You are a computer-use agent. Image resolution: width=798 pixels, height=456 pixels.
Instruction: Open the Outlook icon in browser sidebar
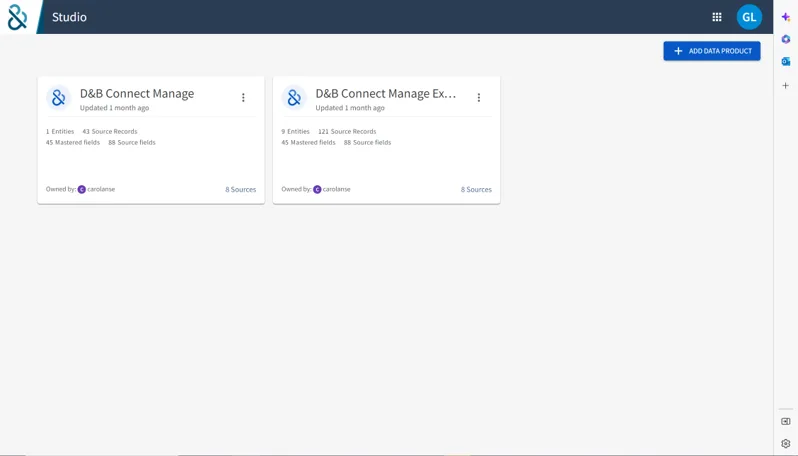[x=786, y=62]
